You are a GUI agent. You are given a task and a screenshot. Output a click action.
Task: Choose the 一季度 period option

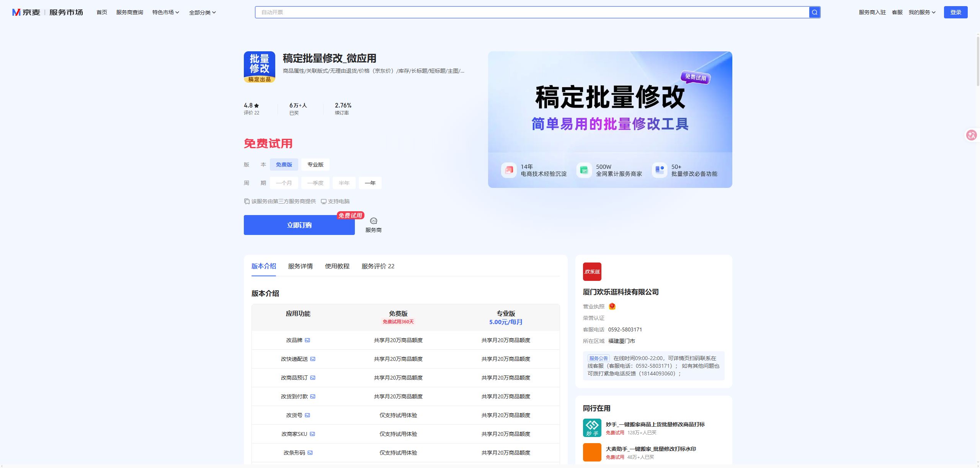[315, 183]
